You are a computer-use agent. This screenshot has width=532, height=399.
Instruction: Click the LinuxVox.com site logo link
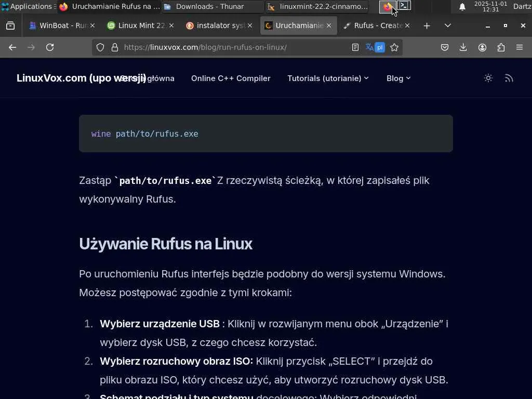(x=81, y=78)
